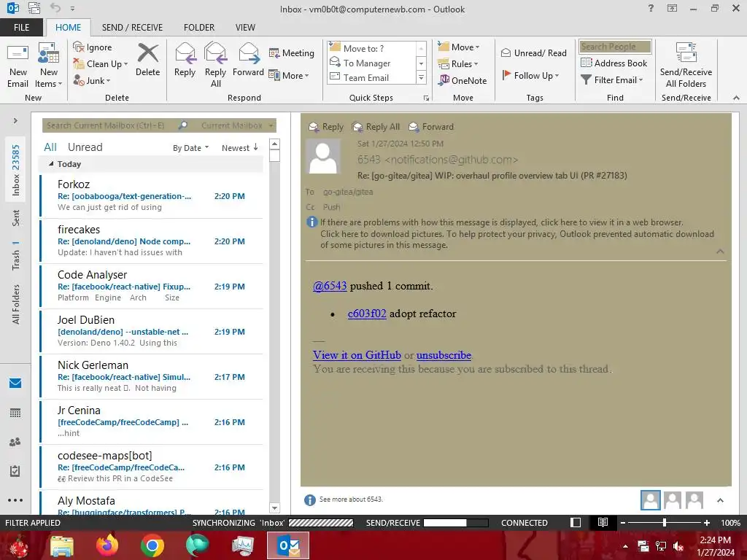Viewport: 747px width, 560px height.
Task: Open the Junk dropdown
Action: point(91,80)
